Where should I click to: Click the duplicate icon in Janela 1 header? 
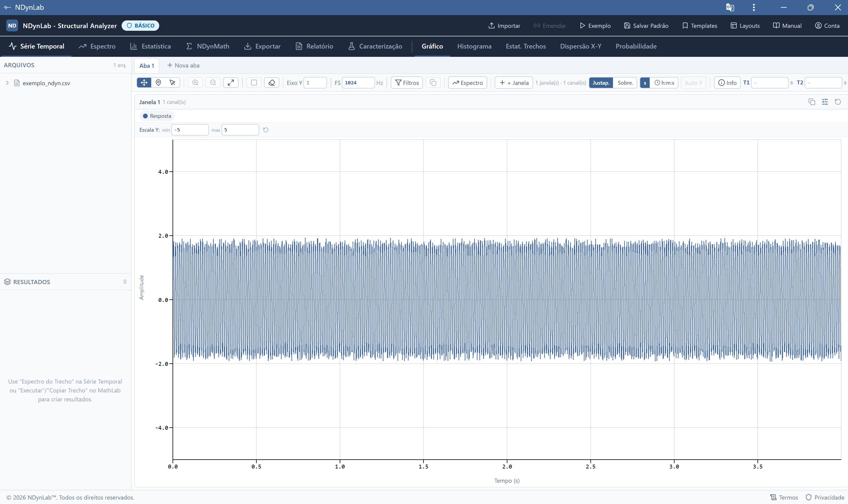812,102
